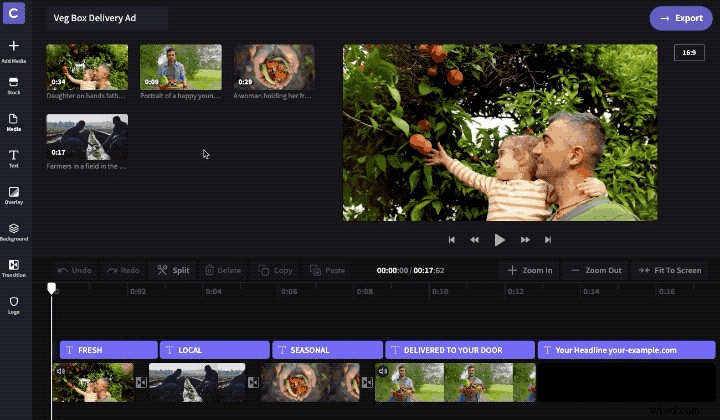Open the Text tool in the sidebar

pos(14,159)
